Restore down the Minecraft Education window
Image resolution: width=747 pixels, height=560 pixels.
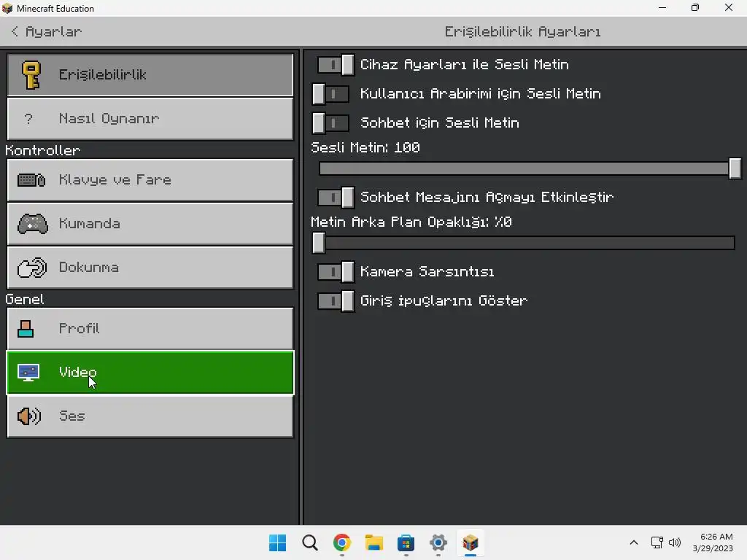click(x=695, y=7)
